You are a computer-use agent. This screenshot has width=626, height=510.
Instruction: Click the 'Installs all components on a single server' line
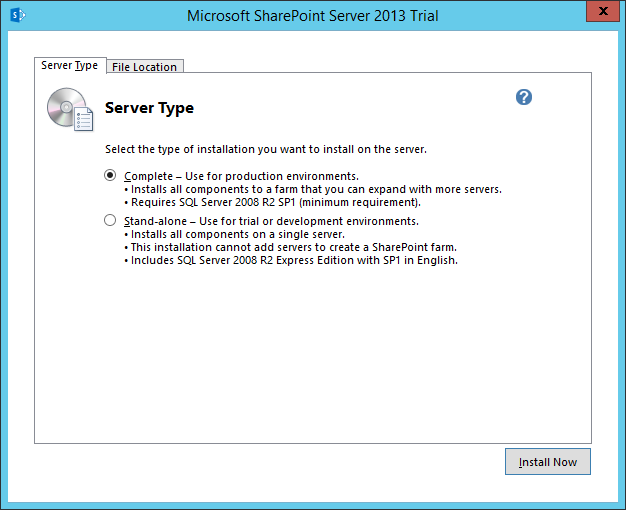click(238, 234)
